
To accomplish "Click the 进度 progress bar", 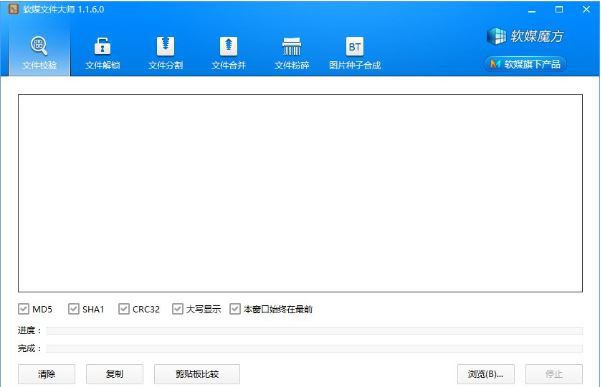I will (x=314, y=331).
